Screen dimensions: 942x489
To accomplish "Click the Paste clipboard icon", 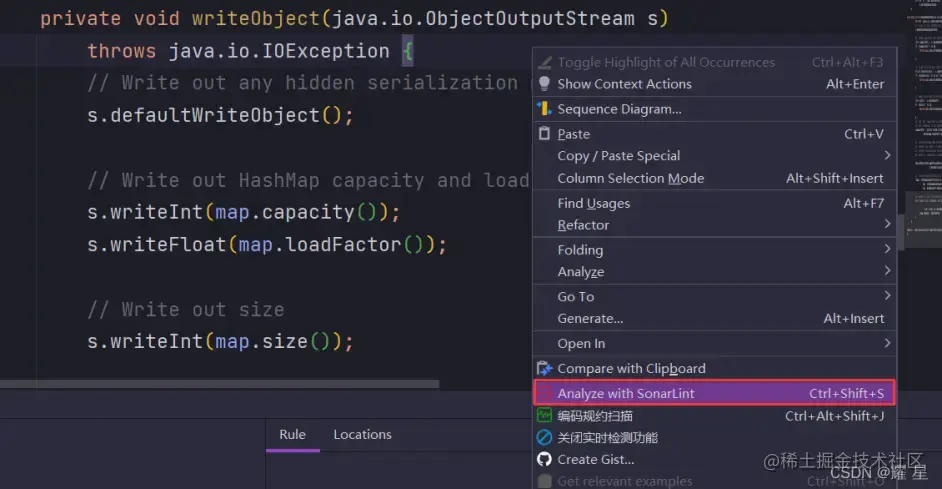I will [x=544, y=133].
